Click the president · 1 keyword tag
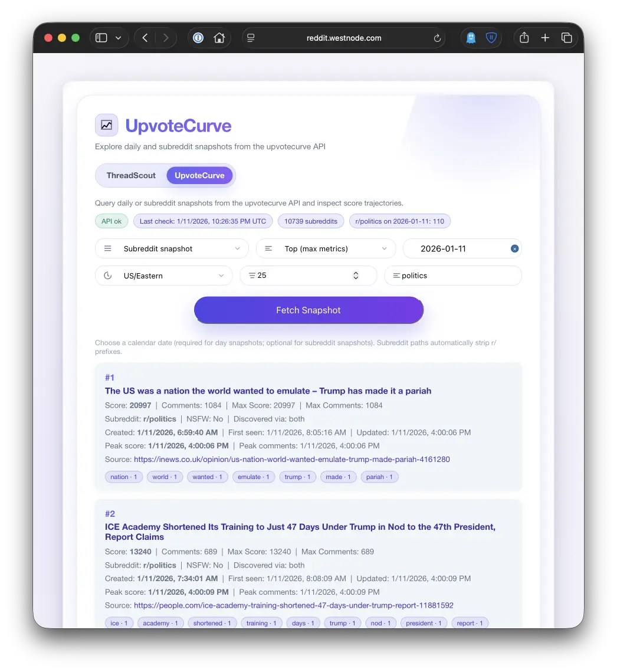 [x=424, y=623]
